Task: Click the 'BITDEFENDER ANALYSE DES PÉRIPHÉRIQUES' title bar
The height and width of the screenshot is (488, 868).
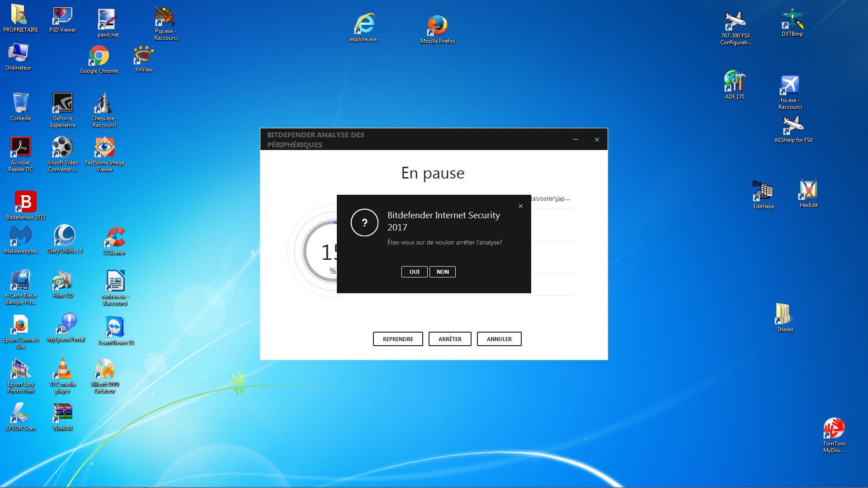Action: [x=316, y=140]
